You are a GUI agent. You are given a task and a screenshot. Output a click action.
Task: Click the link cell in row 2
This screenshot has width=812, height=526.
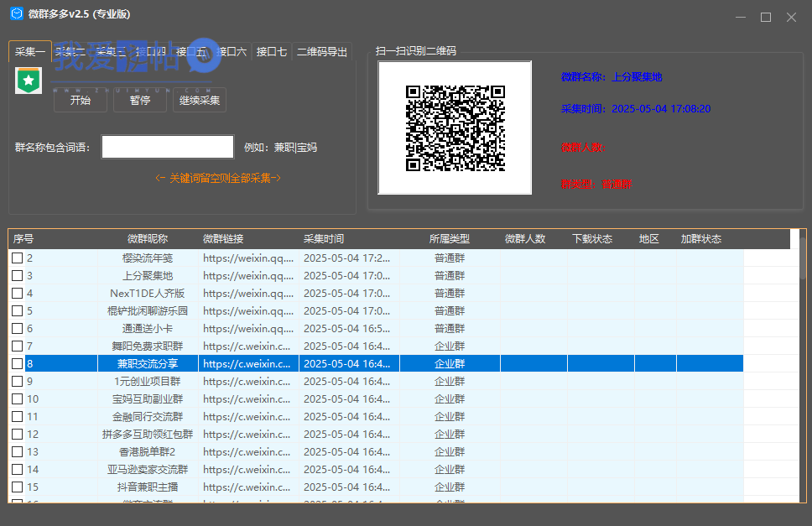pyautogui.click(x=248, y=258)
